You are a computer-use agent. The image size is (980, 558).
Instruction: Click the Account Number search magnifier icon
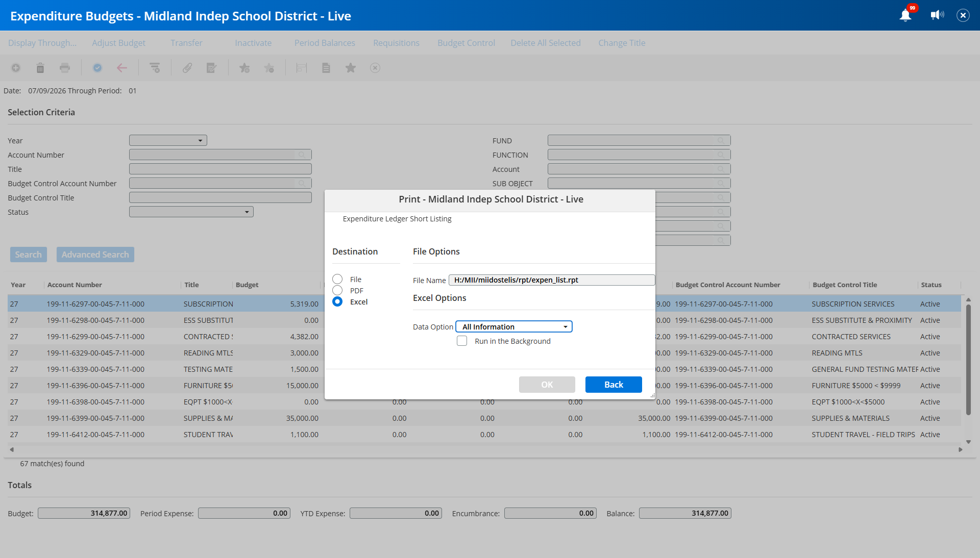[x=302, y=155]
